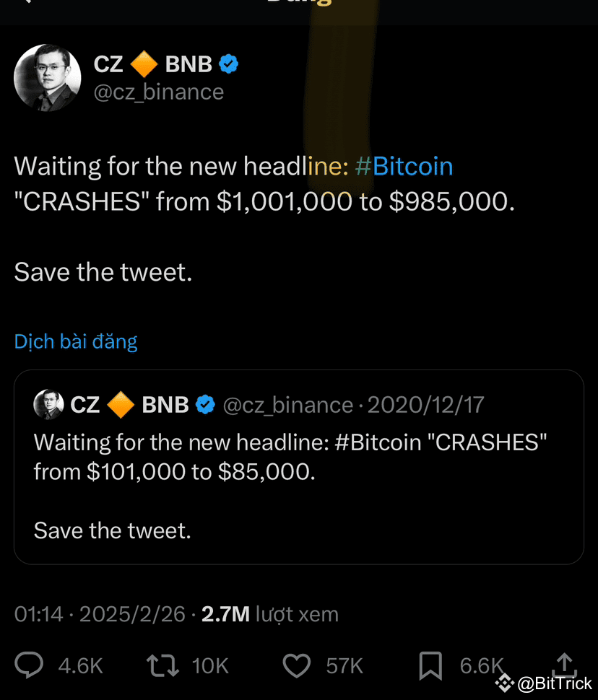
Task: Select Dịch bài đăng to translate the post
Action: (76, 341)
